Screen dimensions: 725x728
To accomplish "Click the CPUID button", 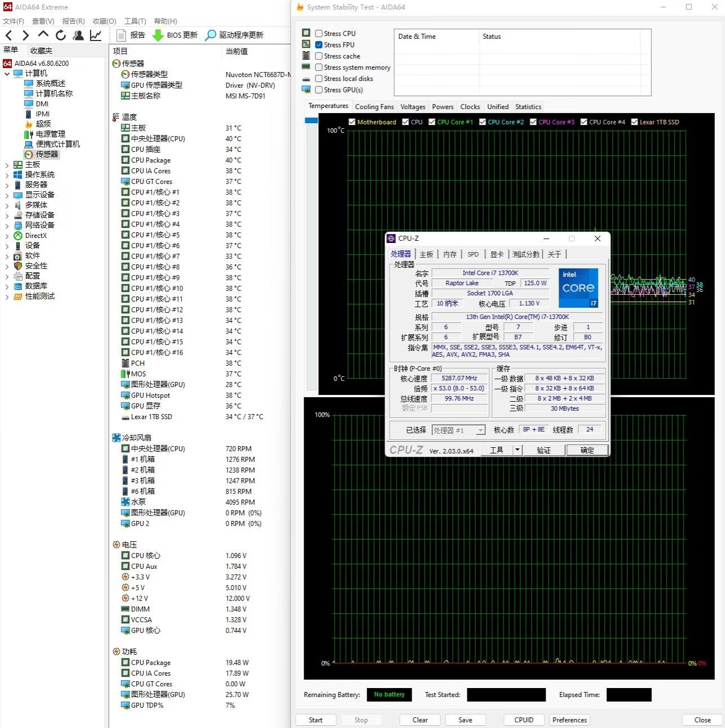I will click(x=524, y=720).
